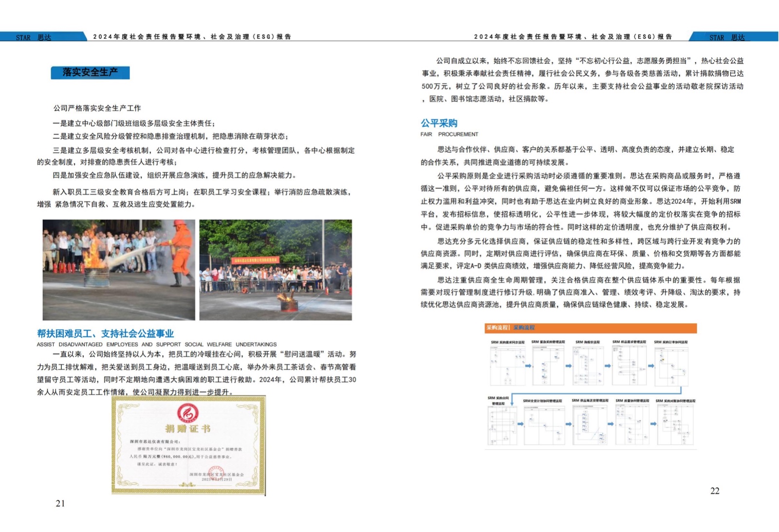This screenshot has height=532, width=779.
Task: Click the right page report title header text
Action: (x=573, y=37)
